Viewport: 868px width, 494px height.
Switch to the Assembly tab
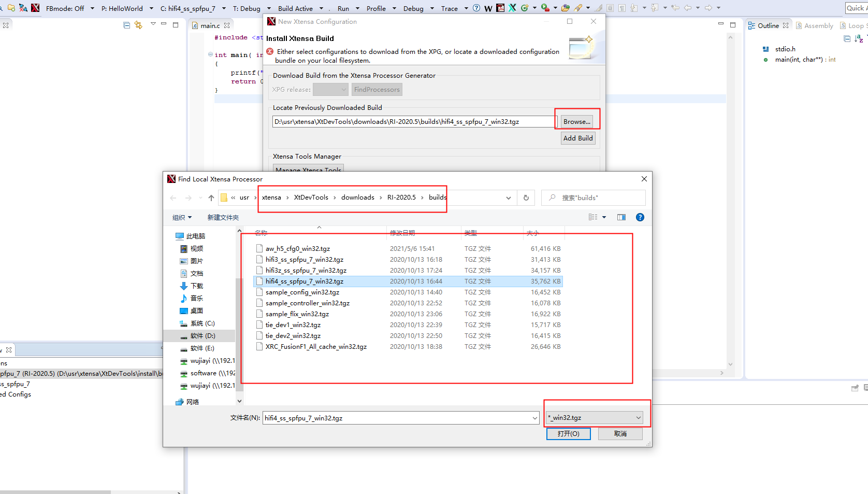tap(815, 25)
